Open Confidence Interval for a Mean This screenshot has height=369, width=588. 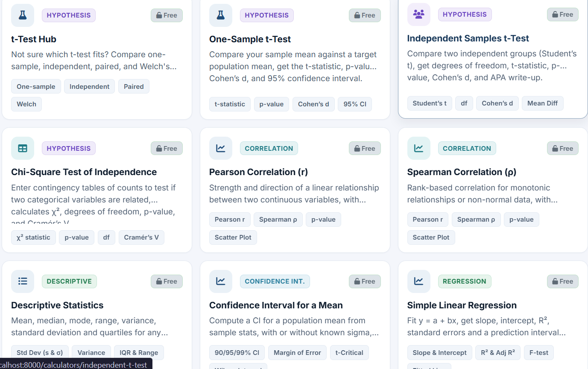[x=276, y=305]
